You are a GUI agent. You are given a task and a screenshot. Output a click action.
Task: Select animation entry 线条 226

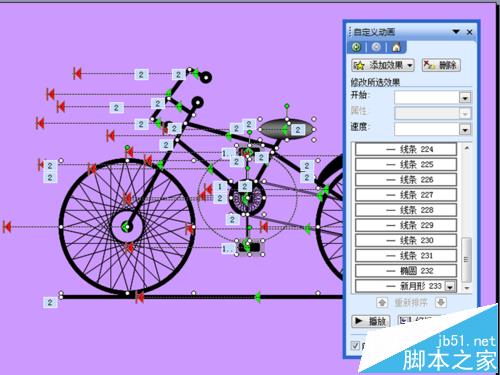pyautogui.click(x=406, y=180)
